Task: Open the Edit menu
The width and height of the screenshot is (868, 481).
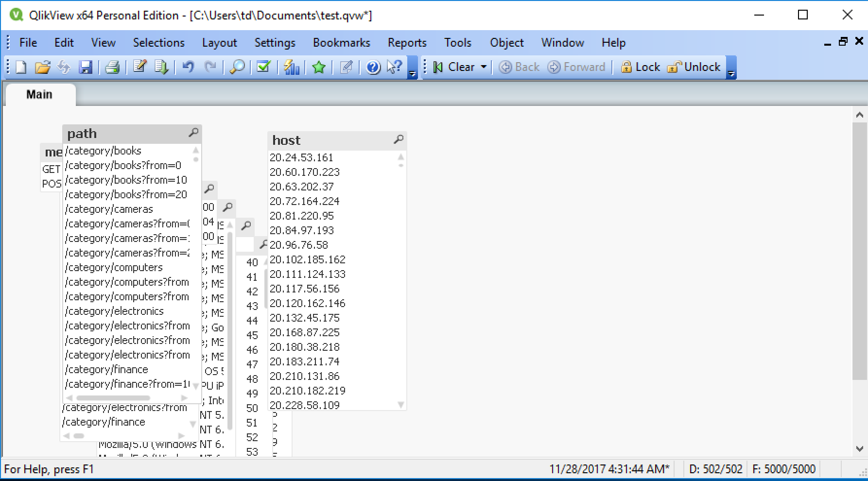Action: point(64,43)
